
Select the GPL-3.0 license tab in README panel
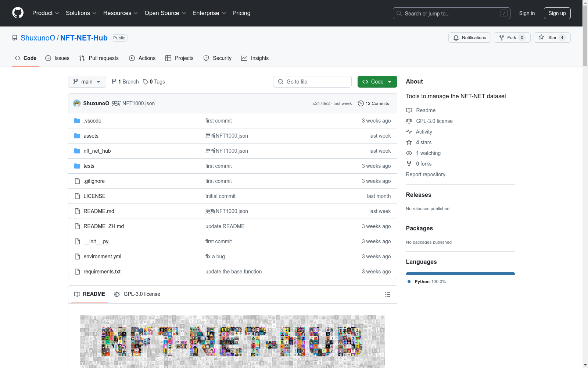(x=137, y=294)
